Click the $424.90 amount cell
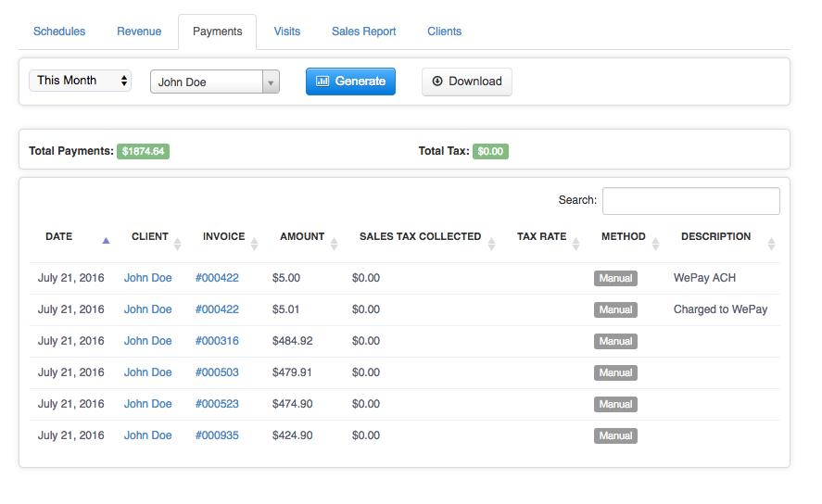This screenshot has width=822, height=504. tap(293, 435)
